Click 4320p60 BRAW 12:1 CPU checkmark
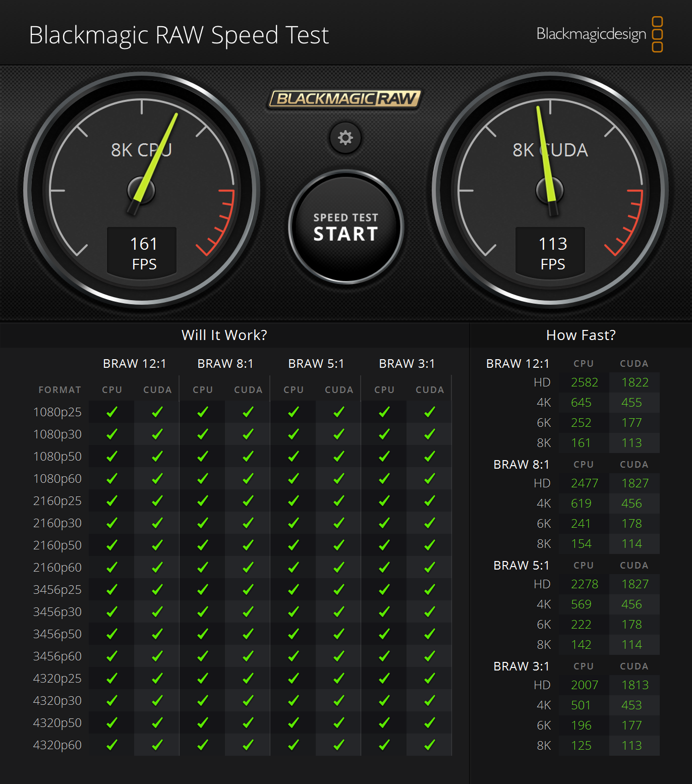Viewport: 692px width, 784px height. pos(112,745)
